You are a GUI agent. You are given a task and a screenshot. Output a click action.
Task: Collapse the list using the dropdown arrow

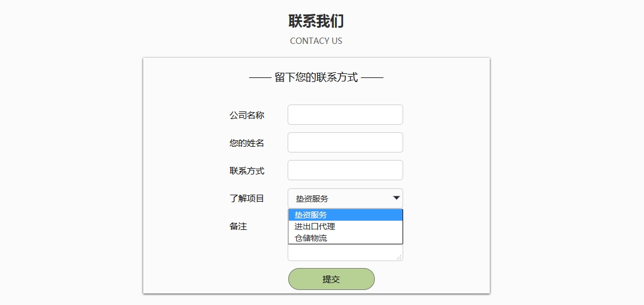pyautogui.click(x=396, y=198)
